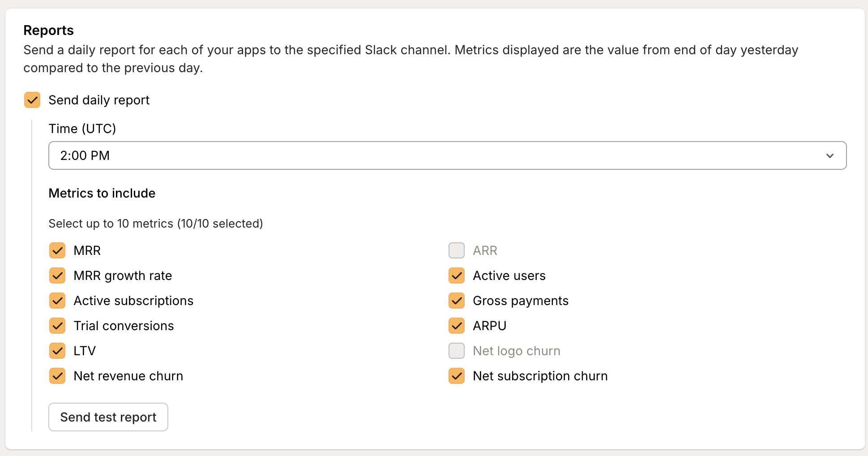Uncheck Net revenue churn
The height and width of the screenshot is (456, 868).
click(57, 376)
